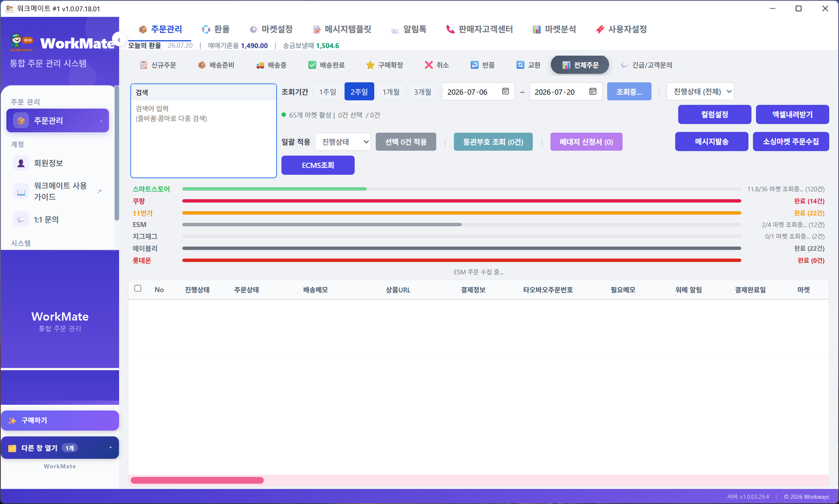Click the 결제완료일 column header
This screenshot has width=839, height=504.
click(750, 290)
